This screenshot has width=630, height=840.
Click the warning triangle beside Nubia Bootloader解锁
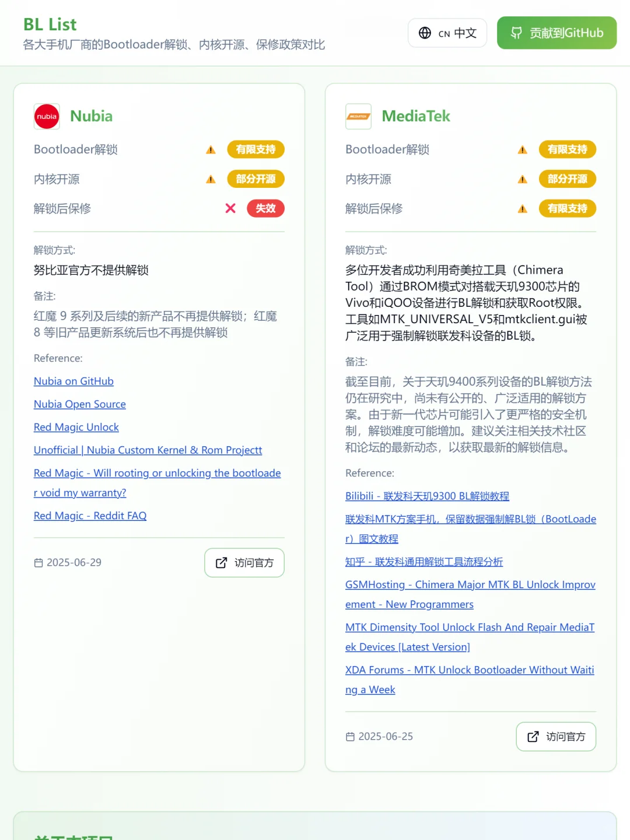coord(210,149)
